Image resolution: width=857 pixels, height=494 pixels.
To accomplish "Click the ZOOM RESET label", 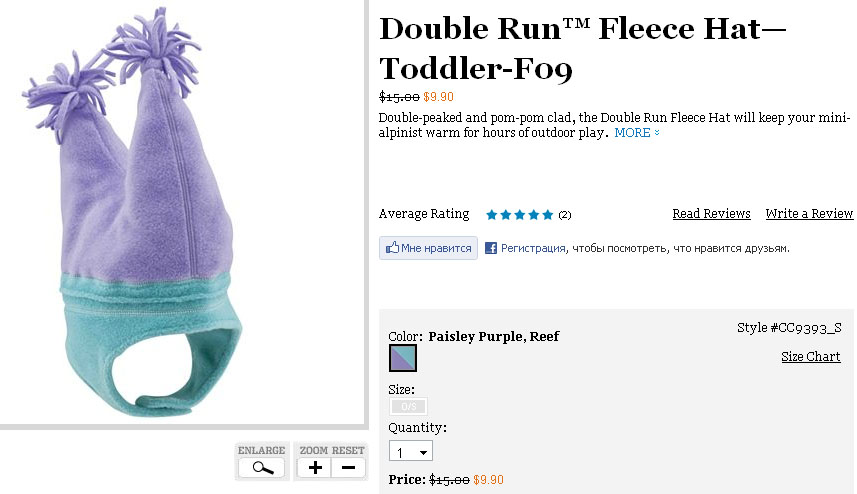I will click(x=332, y=451).
